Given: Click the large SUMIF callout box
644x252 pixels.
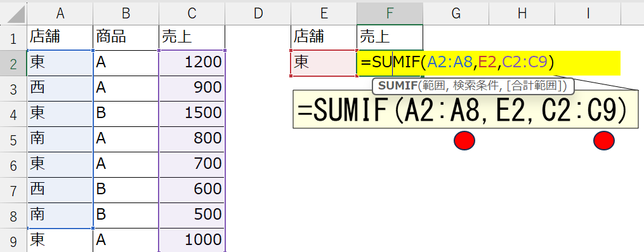Looking at the screenshot, I should (x=466, y=109).
